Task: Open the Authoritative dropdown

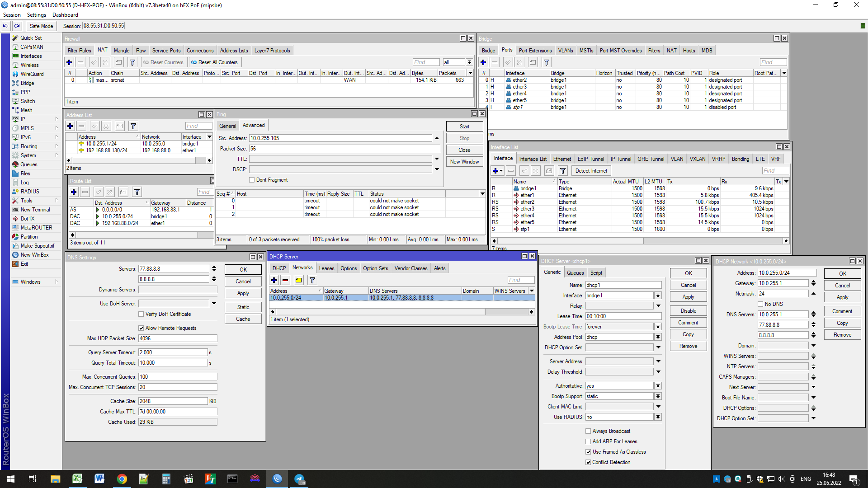Action: pos(658,386)
